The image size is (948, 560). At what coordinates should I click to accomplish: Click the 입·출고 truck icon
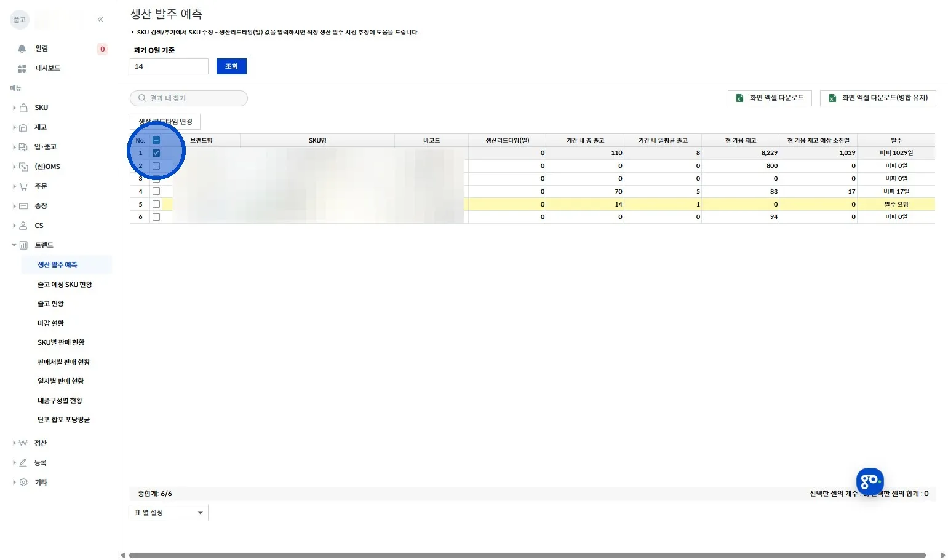coord(23,147)
